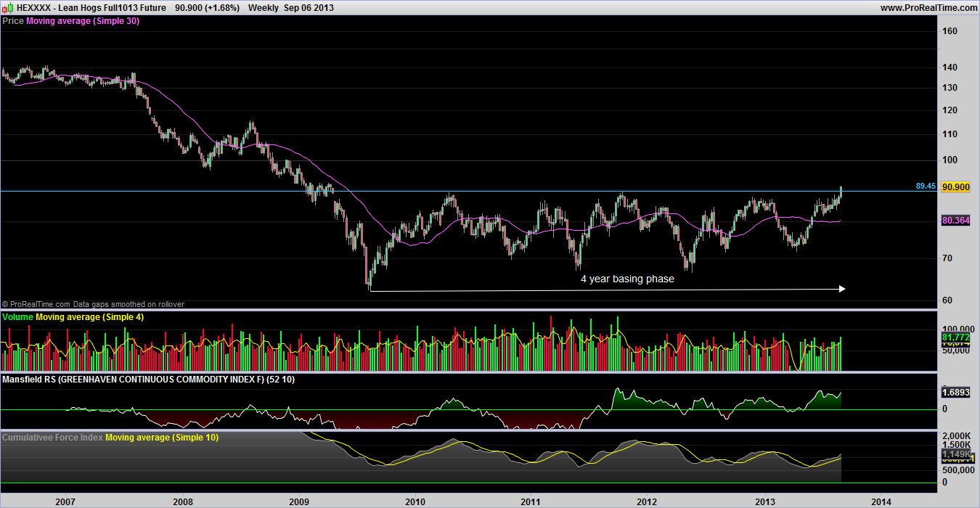Open the www.ProRealTime.com link
The image size is (980, 508).
click(928, 7)
